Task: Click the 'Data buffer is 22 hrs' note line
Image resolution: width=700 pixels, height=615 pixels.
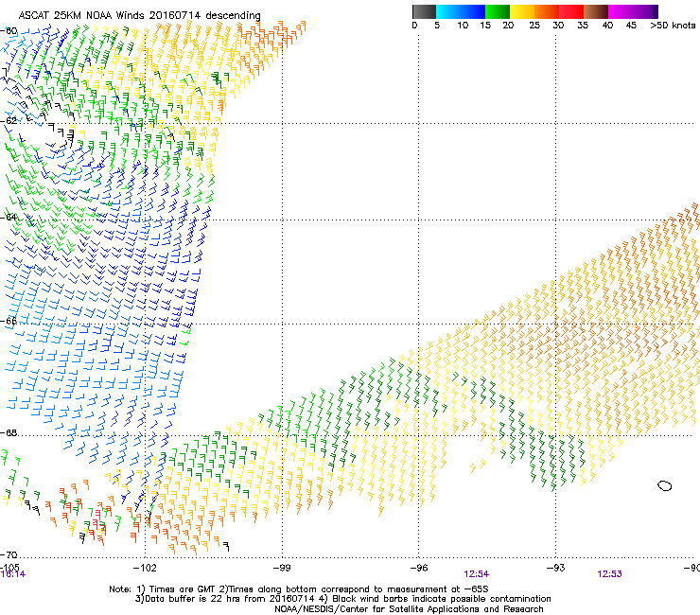Action: 342,599
